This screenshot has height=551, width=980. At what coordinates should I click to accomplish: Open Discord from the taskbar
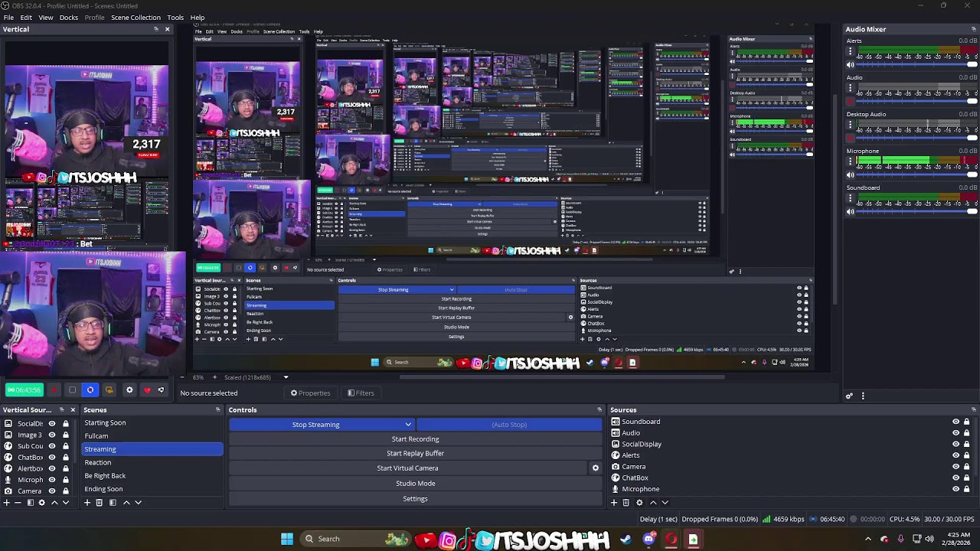click(648, 540)
